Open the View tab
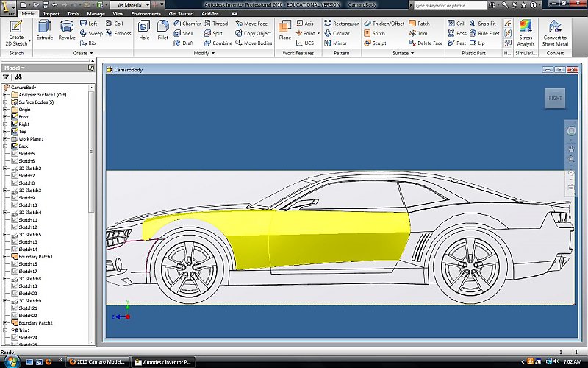The height and width of the screenshot is (368, 588). tap(118, 13)
